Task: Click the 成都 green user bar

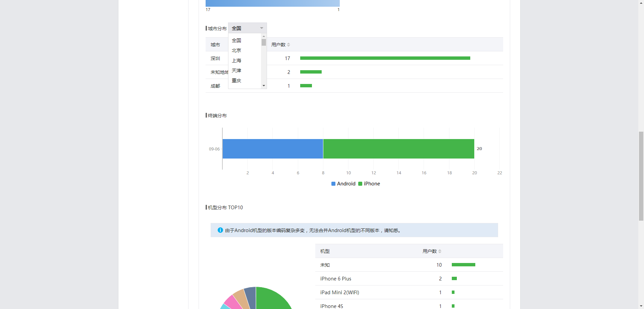Action: tap(306, 86)
